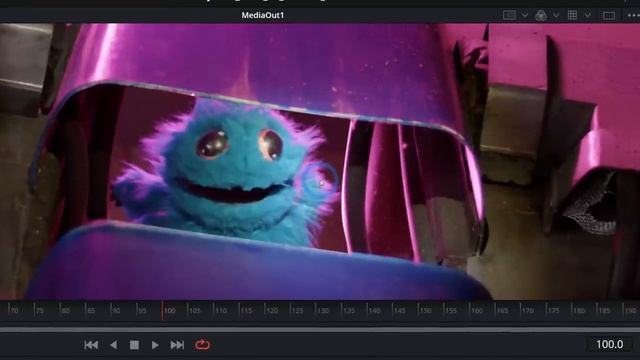The image size is (640, 360).
Task: Jump to first frame with rewind button
Action: pos(91,345)
